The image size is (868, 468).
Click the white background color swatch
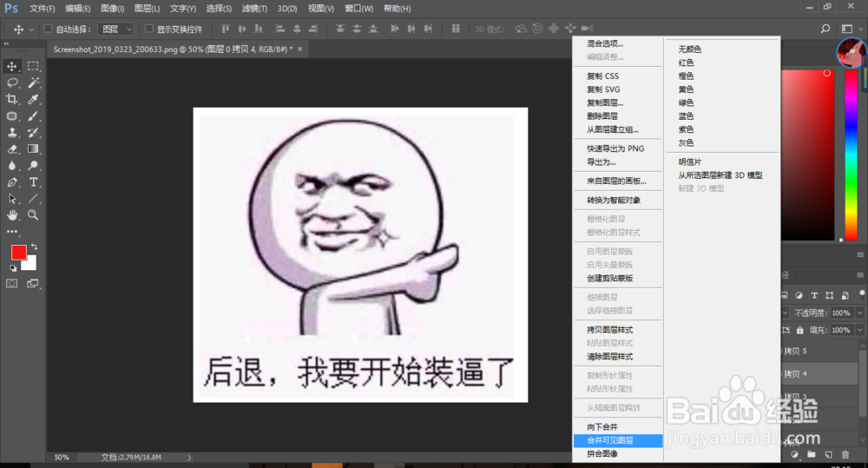pos(31,265)
